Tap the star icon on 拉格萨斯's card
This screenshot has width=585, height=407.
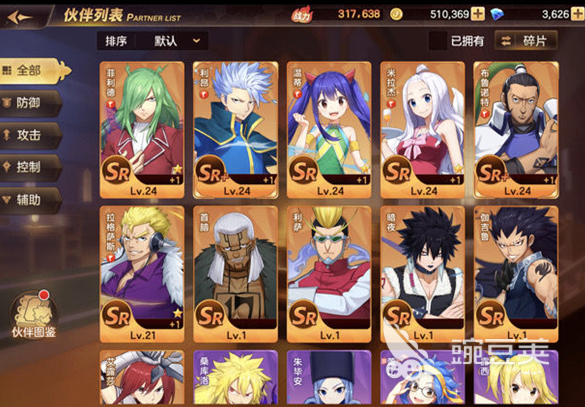178,313
